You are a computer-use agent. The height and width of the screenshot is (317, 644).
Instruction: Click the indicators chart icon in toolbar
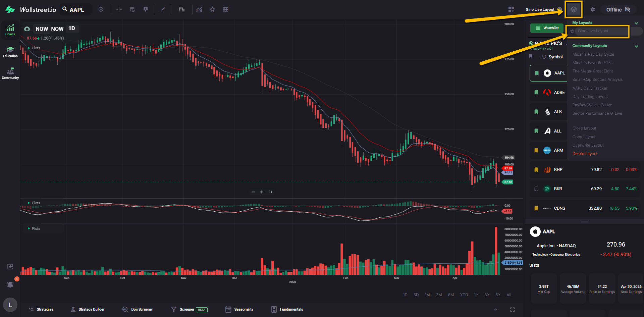199,9
